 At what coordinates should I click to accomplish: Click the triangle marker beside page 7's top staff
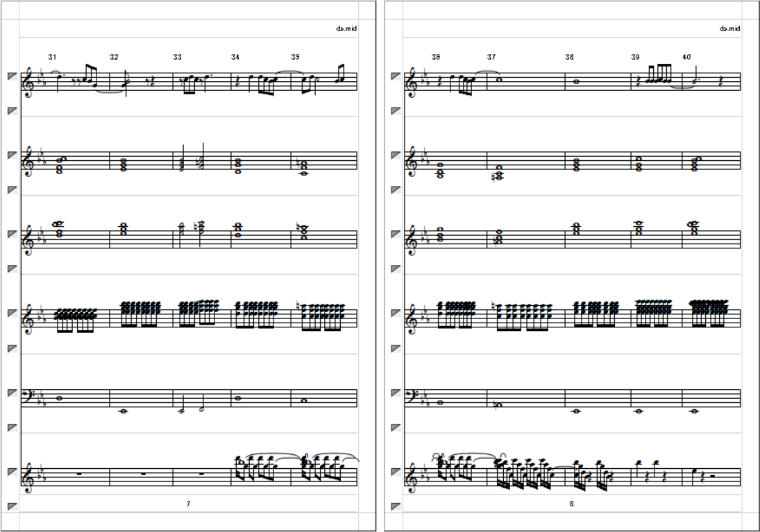pos(12,76)
